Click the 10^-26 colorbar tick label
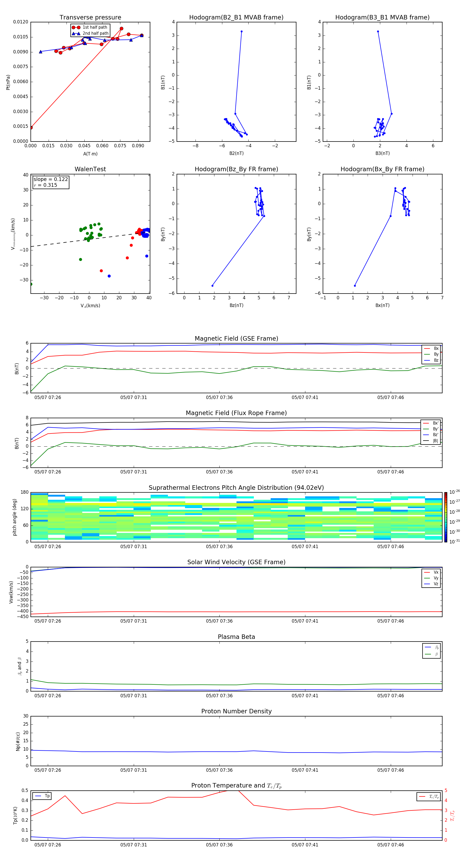This screenshot has width=473, height=868. (455, 492)
